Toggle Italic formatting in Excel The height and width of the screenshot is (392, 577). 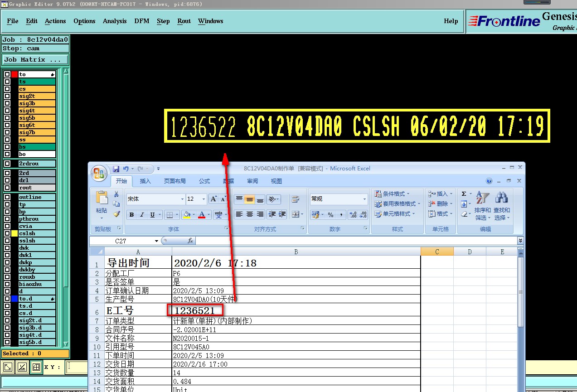click(x=142, y=215)
